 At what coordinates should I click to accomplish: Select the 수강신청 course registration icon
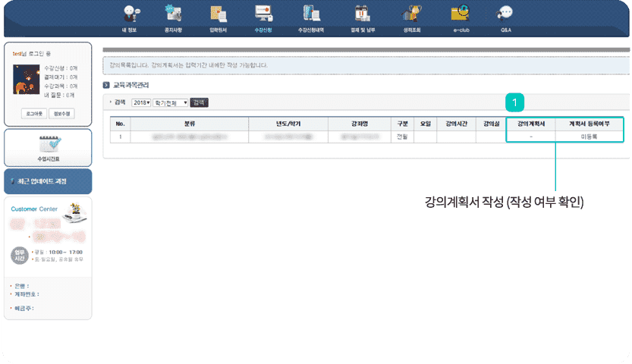263,14
